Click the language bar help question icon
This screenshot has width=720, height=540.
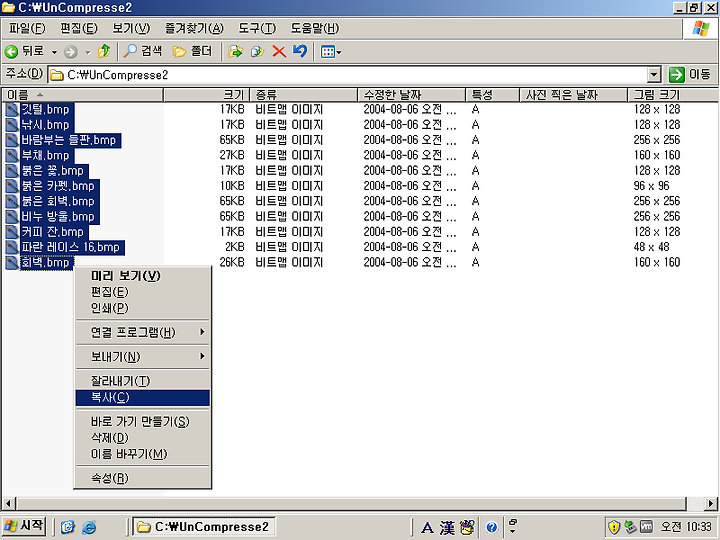(491, 527)
